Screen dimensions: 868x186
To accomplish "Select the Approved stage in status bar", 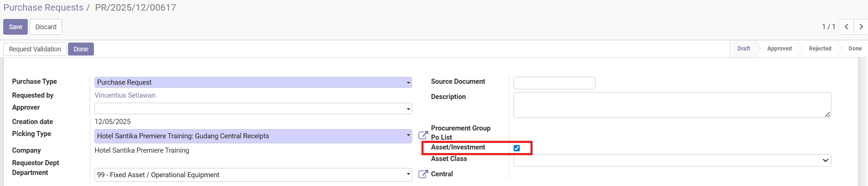I will [779, 49].
